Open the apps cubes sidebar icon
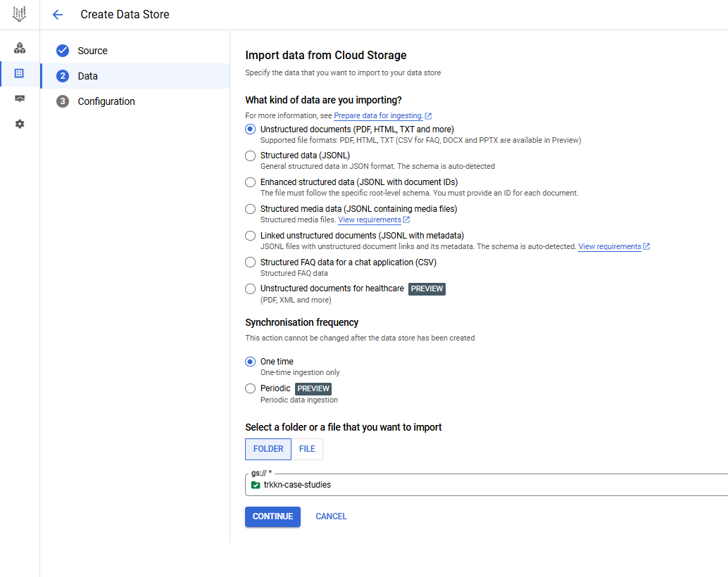The height and width of the screenshot is (577, 728). [20, 49]
